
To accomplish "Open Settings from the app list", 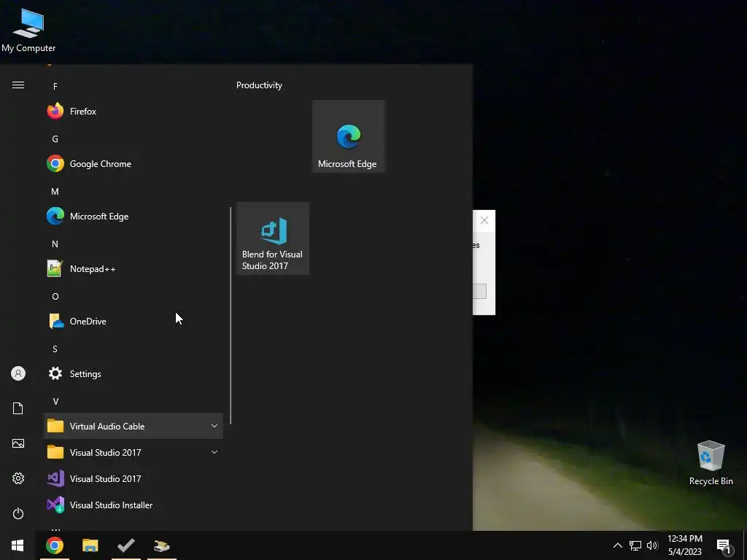I will pos(133,374).
